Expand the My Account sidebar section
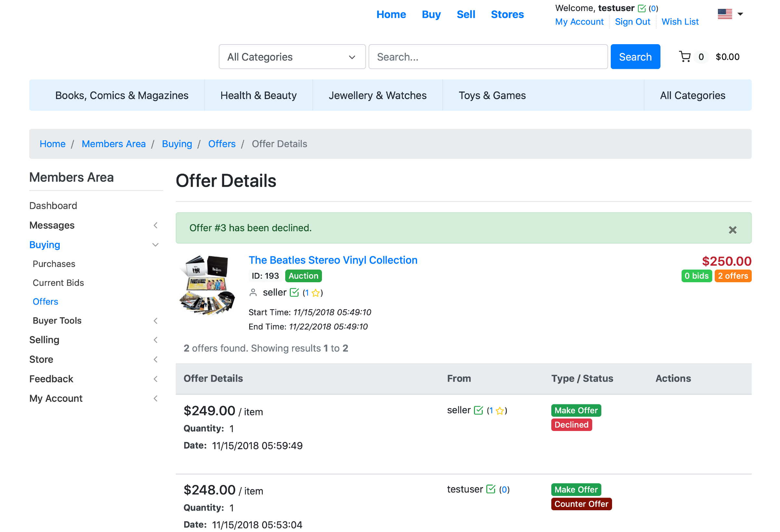 tap(155, 399)
